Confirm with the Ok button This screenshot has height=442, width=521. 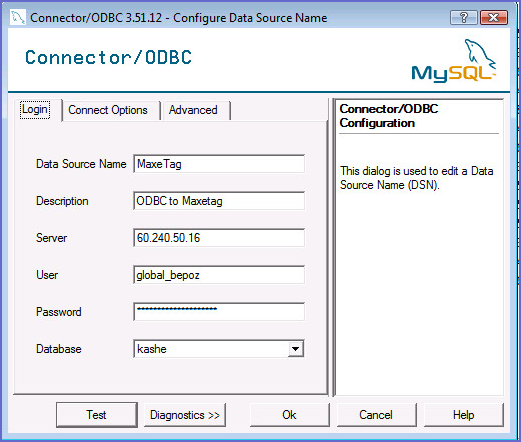click(289, 415)
